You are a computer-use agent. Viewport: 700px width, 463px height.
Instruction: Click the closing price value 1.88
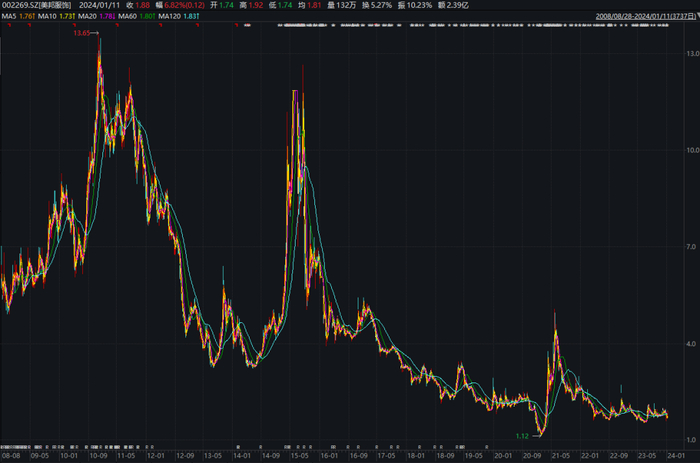pos(142,5)
